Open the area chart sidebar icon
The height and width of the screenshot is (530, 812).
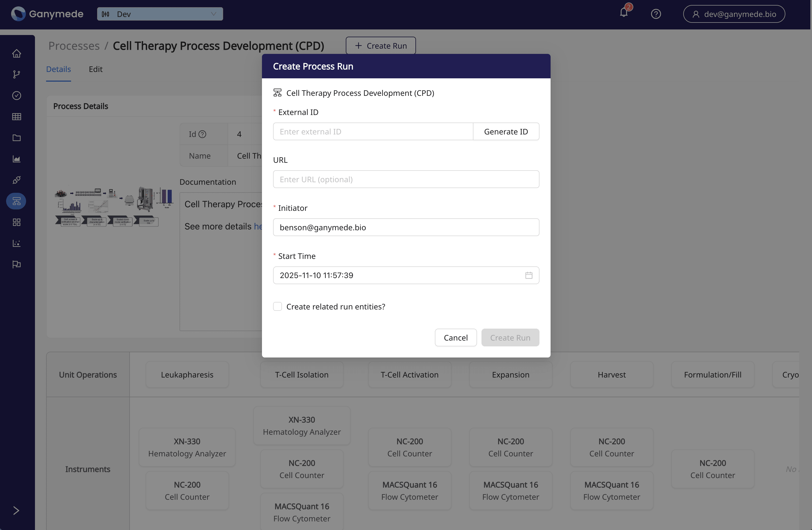[16, 159]
